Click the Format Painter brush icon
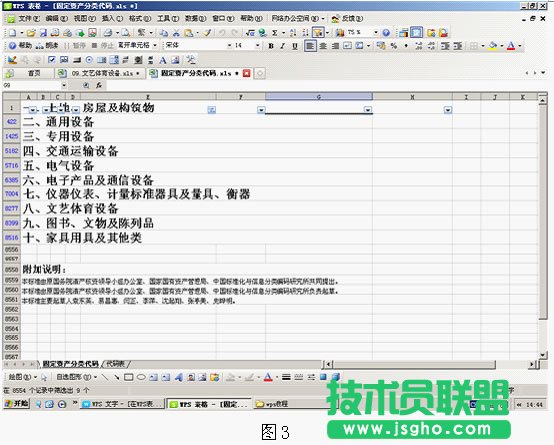554x445 pixels. coord(207,33)
